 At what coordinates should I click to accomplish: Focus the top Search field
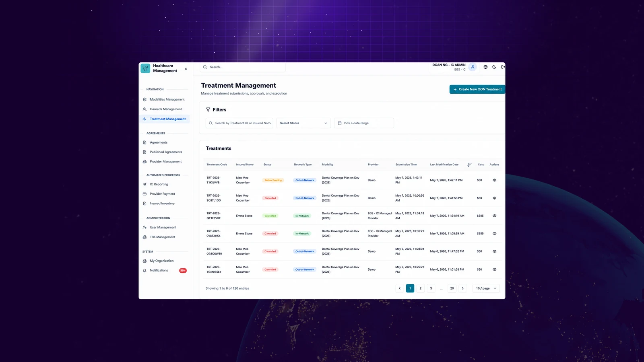[243, 67]
